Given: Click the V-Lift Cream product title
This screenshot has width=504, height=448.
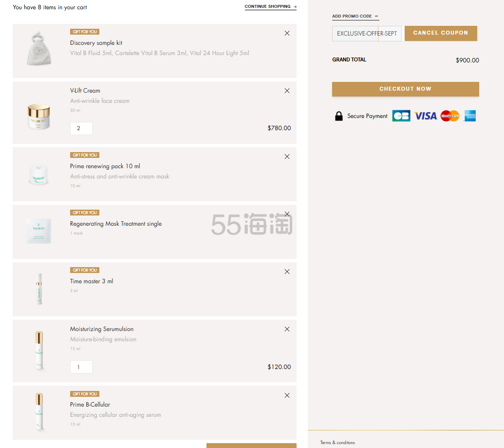Looking at the screenshot, I should click(85, 91).
